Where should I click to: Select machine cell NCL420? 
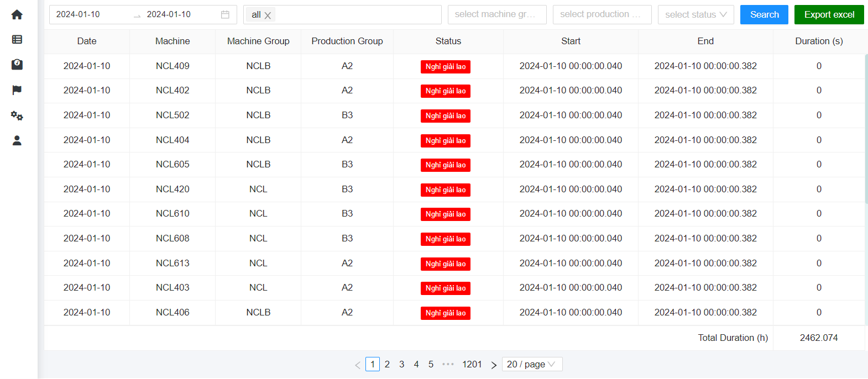pyautogui.click(x=172, y=189)
